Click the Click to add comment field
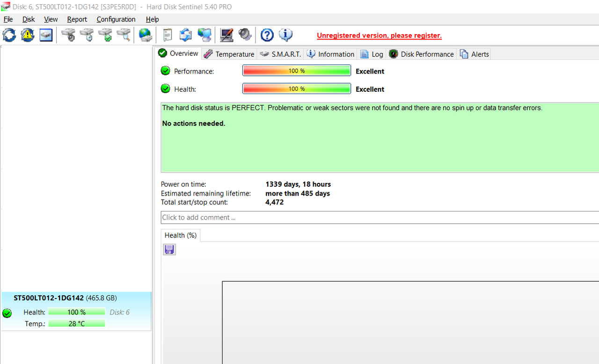Screen dimensions: 599x364 [380, 217]
